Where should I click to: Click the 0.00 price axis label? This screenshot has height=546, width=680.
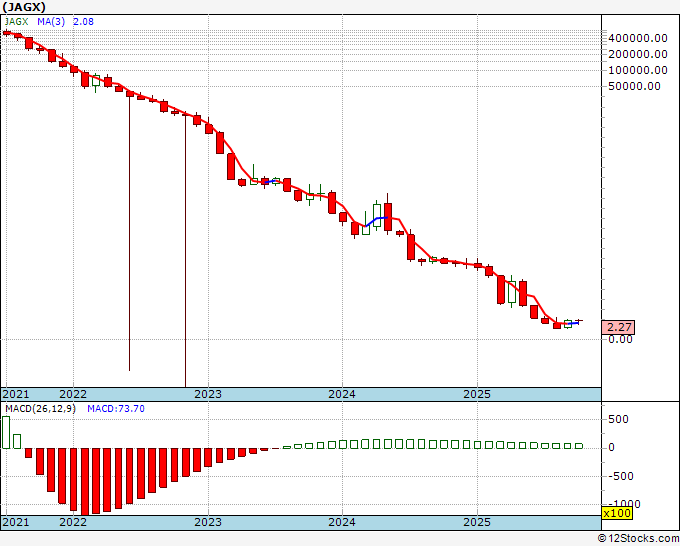621,339
